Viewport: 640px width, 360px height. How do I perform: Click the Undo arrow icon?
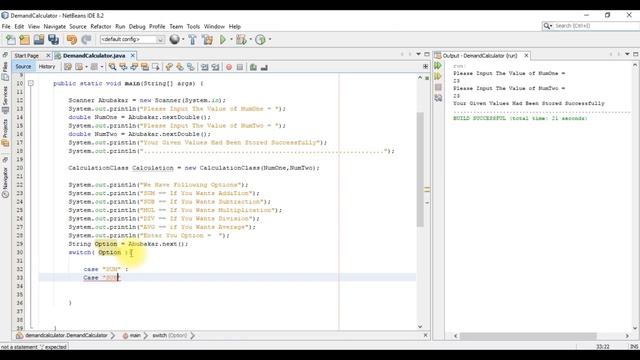click(71, 40)
